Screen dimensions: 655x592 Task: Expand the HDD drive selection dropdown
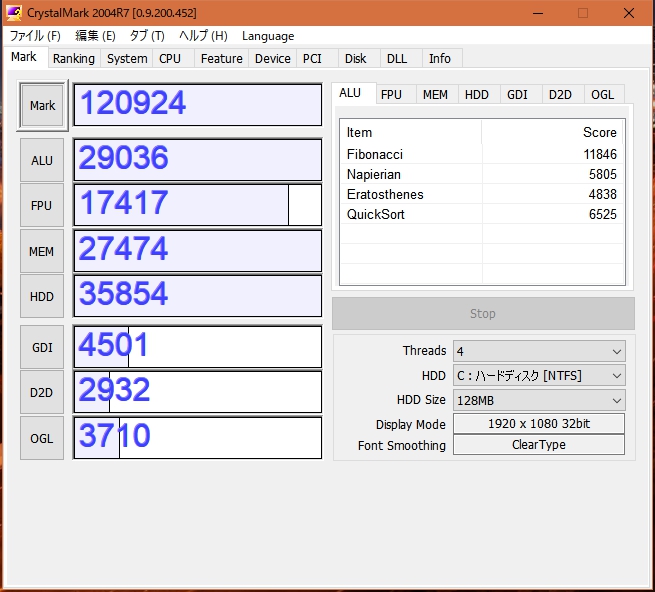click(x=539, y=376)
